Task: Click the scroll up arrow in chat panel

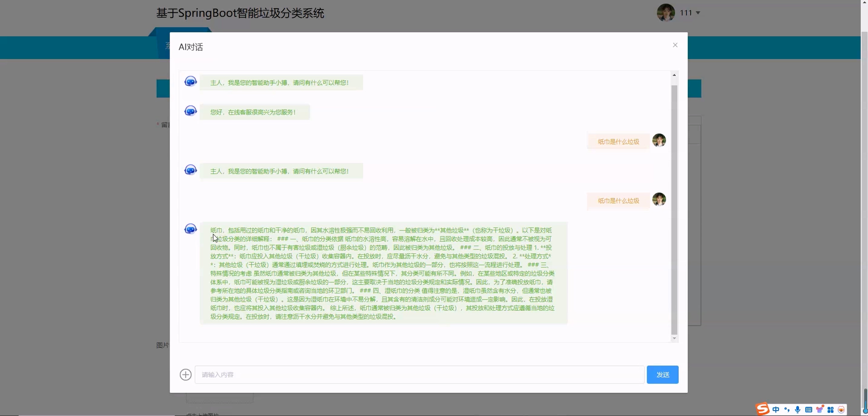Action: (674, 75)
